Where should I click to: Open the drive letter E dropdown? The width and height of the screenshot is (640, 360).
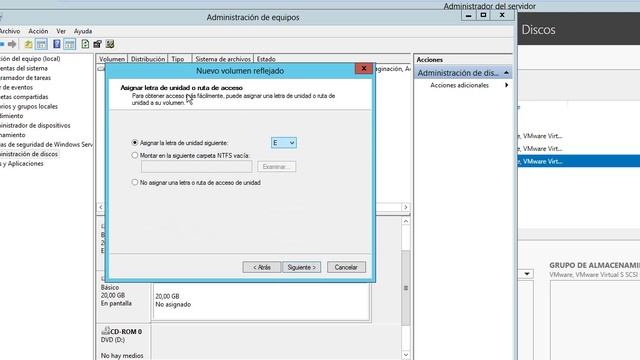[x=284, y=143]
